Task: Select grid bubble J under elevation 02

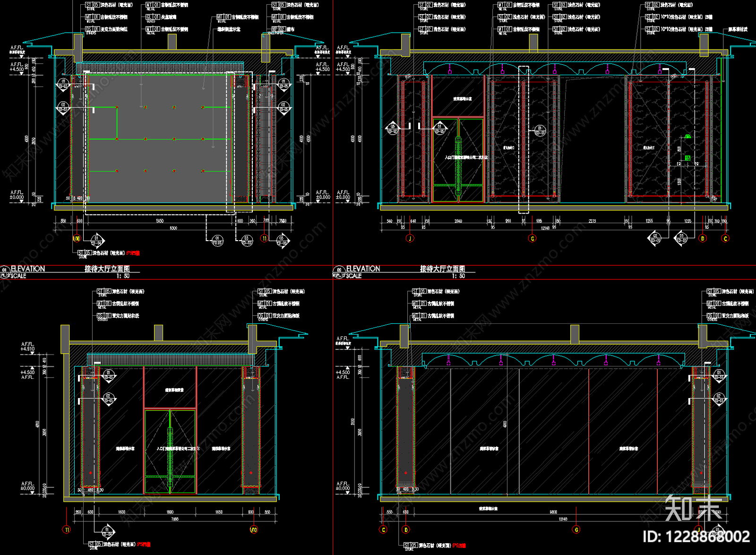Action: [410, 238]
